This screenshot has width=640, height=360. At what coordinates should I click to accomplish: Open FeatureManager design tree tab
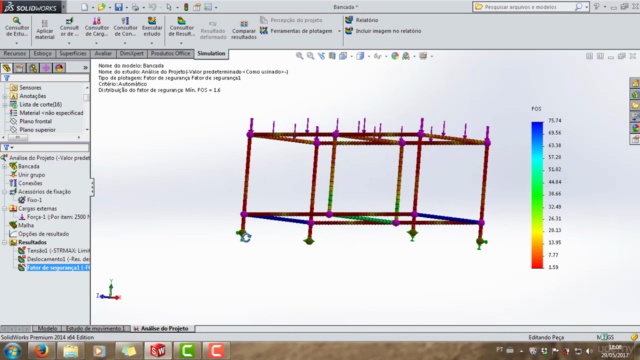pos(7,68)
